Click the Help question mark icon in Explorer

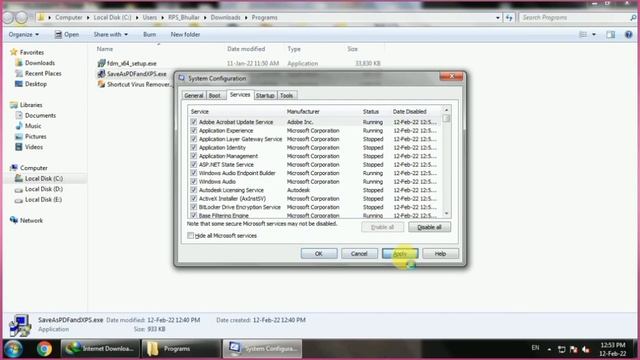629,35
